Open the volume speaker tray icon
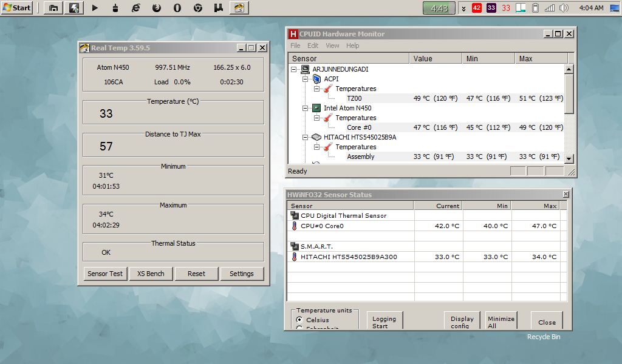Viewport: 622px width, 364px height. coord(564,8)
